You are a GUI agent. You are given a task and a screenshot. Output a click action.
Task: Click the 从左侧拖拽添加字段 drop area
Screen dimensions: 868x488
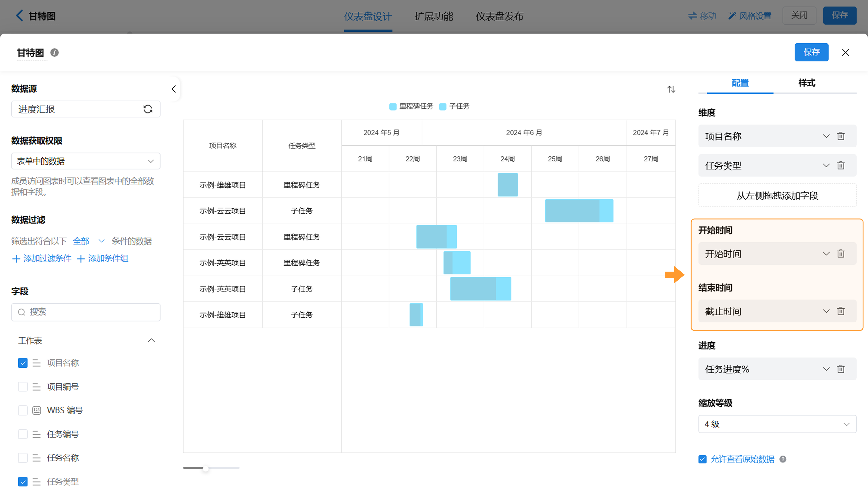777,195
